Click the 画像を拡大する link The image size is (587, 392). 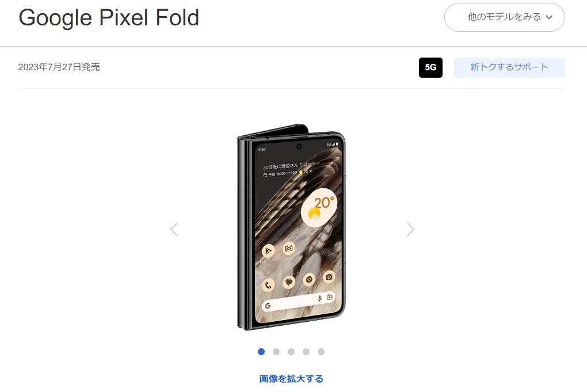(x=291, y=379)
